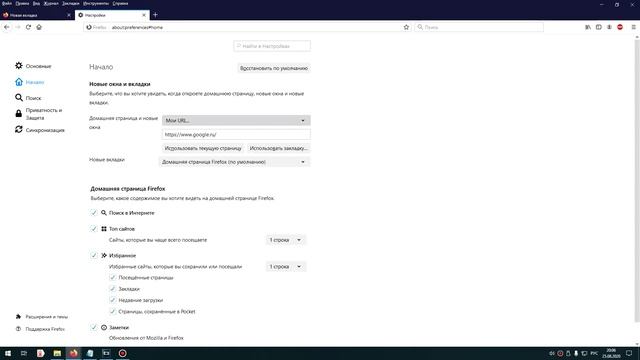Open the Файл menu

(7, 3)
